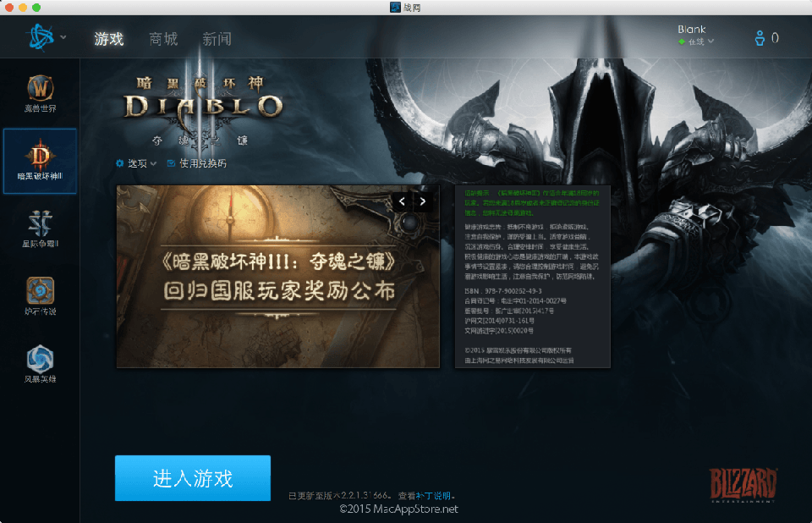Show next news banner slide

coord(423,201)
